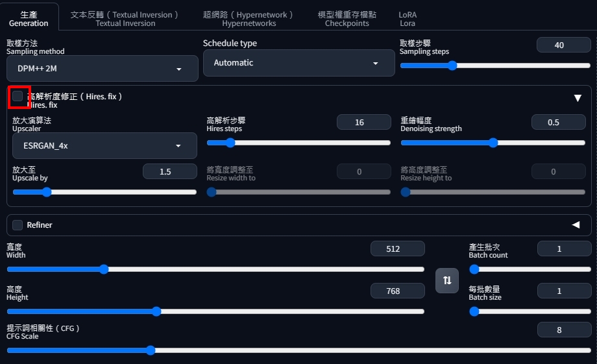Switch to the Textual Inversion tab
The width and height of the screenshot is (597, 364).
[x=125, y=18]
